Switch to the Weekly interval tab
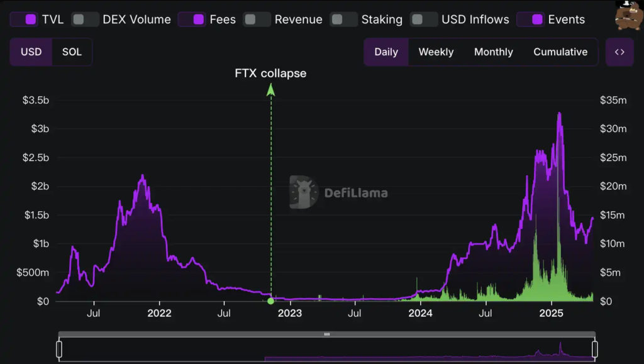Viewport: 644px width, 364px height. (x=436, y=52)
